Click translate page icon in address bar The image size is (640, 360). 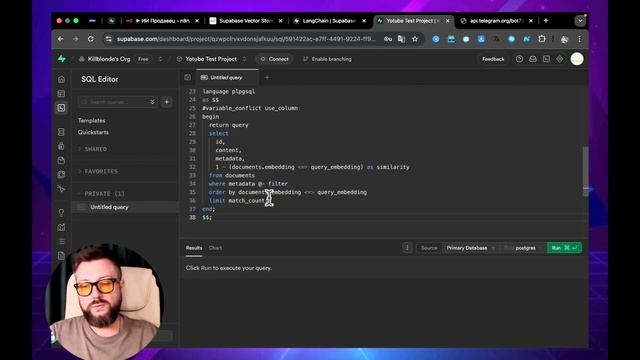tap(401, 39)
